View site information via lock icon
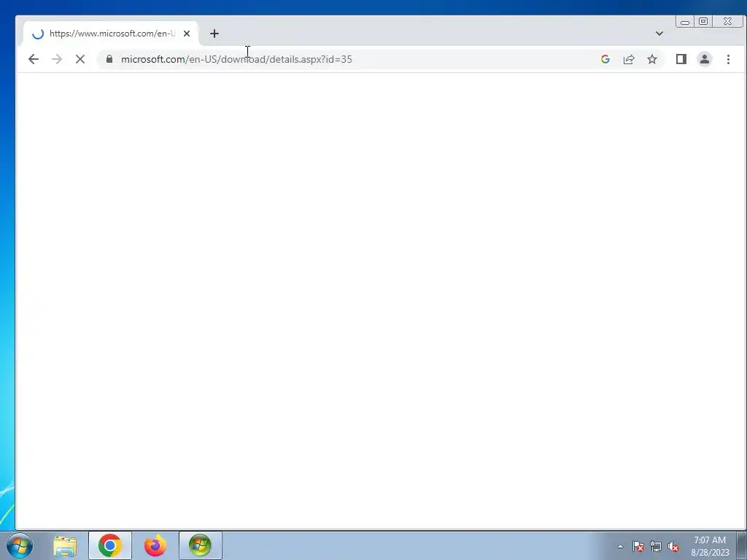 pyautogui.click(x=109, y=59)
